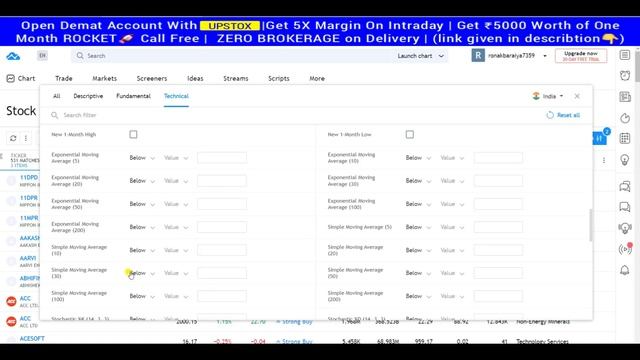Screen dimensions: 640x360
Task: Tick the New 1-Month High checkbox
Action: click(133, 134)
